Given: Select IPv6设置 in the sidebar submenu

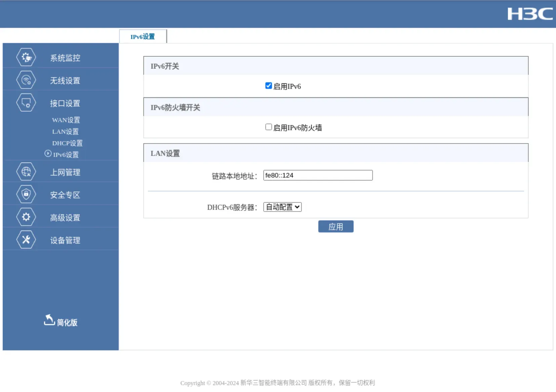Looking at the screenshot, I should point(66,155).
